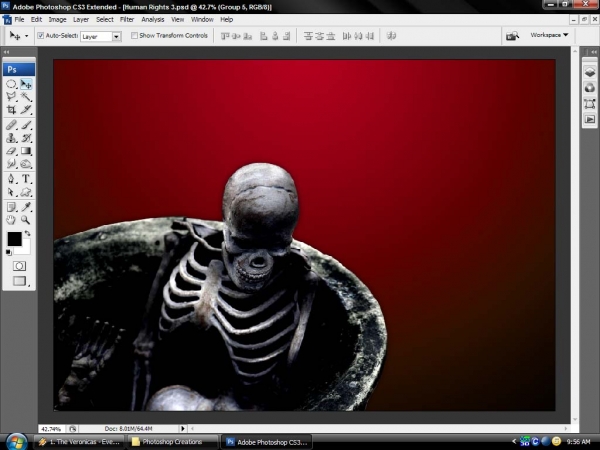Open the File menu

(x=19, y=20)
